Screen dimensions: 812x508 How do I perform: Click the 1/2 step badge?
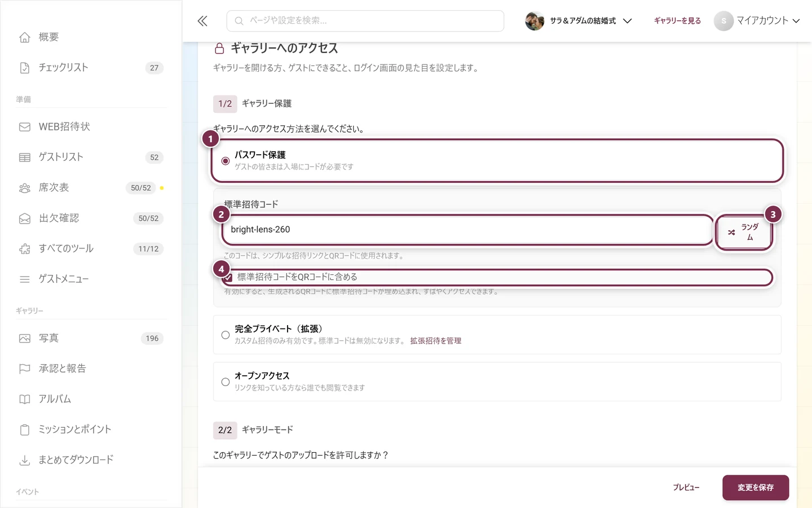(225, 104)
